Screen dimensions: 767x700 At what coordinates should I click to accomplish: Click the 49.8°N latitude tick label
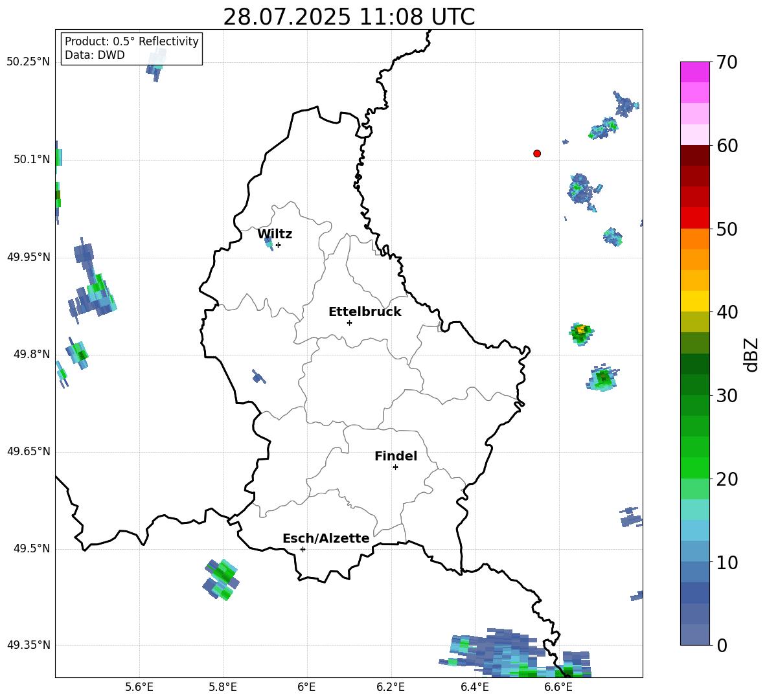32,354
